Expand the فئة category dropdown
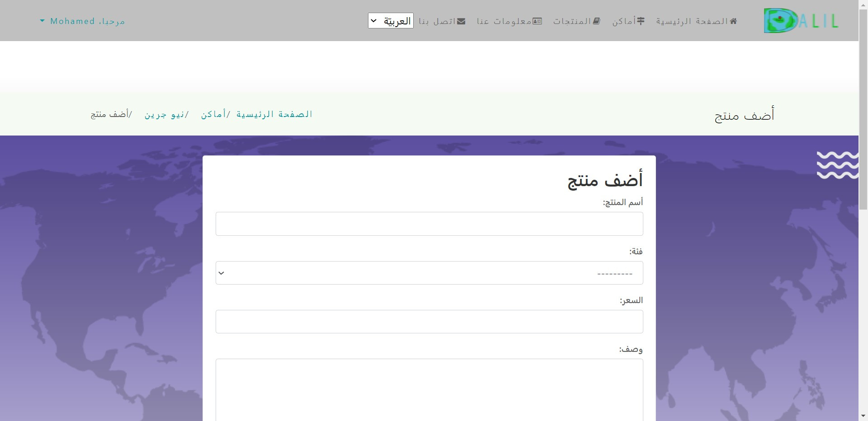Image resolution: width=868 pixels, height=421 pixels. tap(429, 273)
